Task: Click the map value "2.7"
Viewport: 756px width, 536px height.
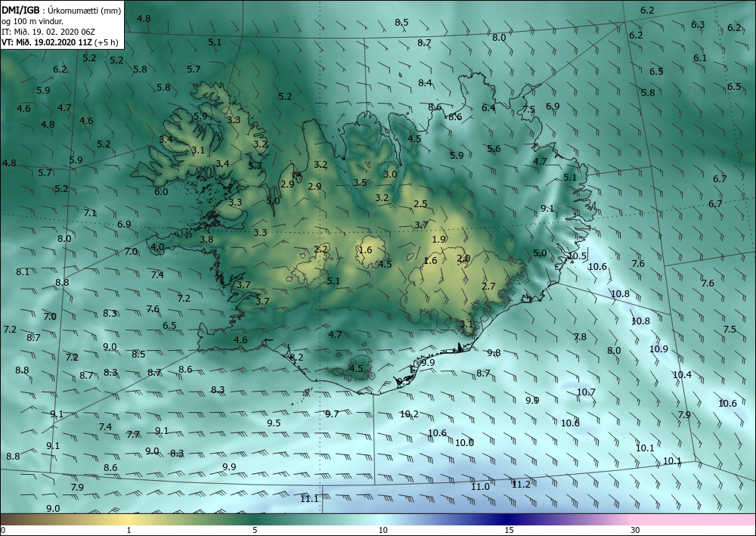Action: [488, 286]
